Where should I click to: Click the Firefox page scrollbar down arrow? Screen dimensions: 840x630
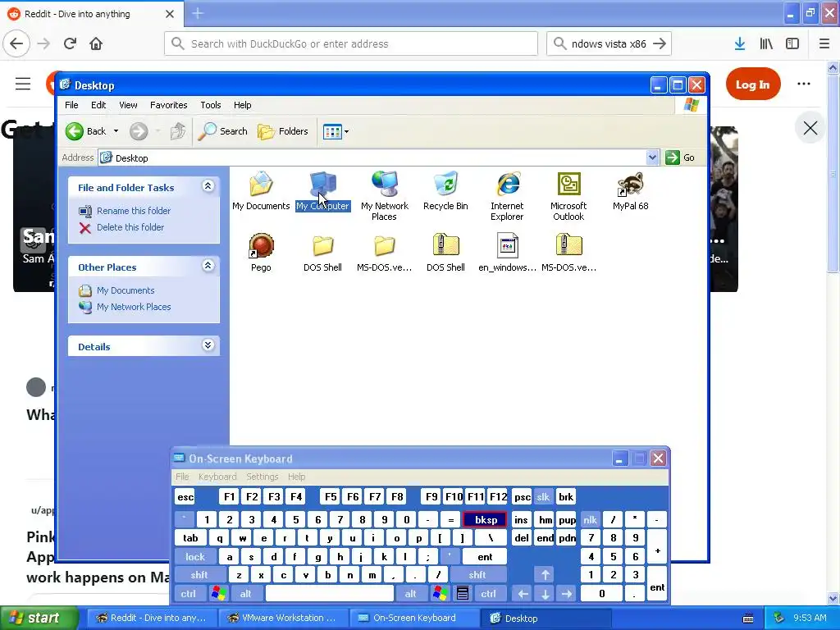pos(833,598)
